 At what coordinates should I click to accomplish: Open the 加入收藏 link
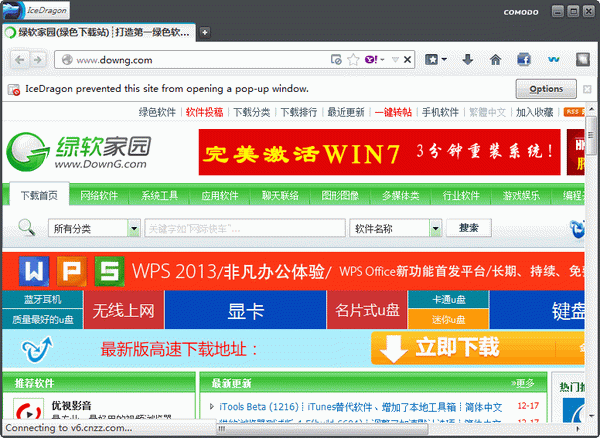[x=535, y=112]
